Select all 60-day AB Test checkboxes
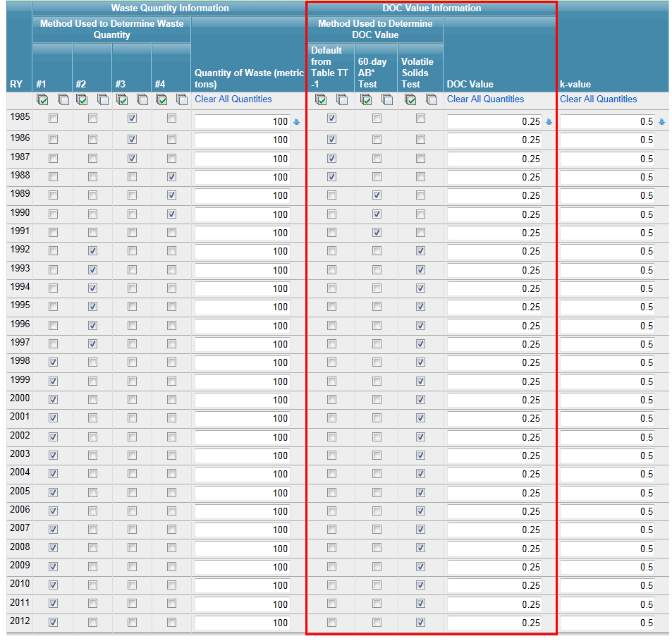The width and height of the screenshot is (672, 641). coord(365,100)
